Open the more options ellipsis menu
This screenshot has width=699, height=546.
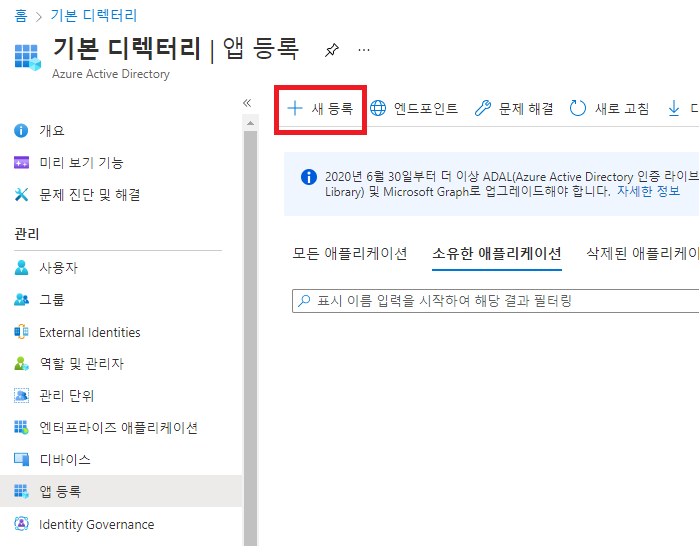[x=364, y=49]
